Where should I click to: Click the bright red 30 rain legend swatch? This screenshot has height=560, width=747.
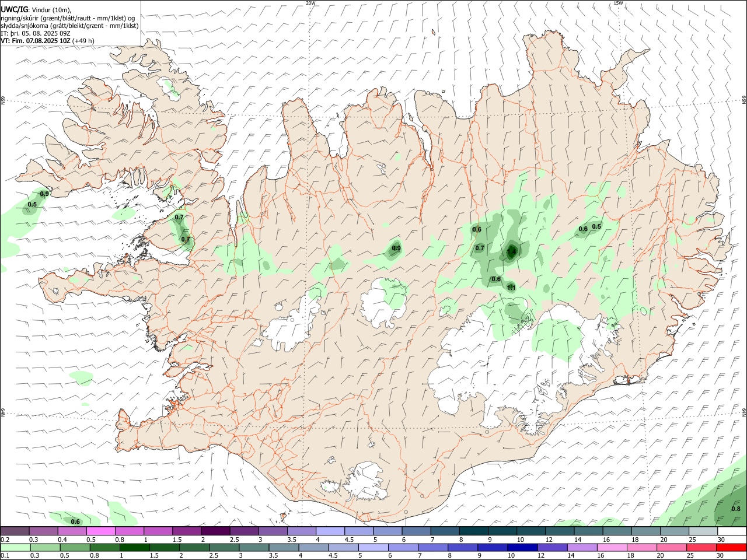(731, 547)
